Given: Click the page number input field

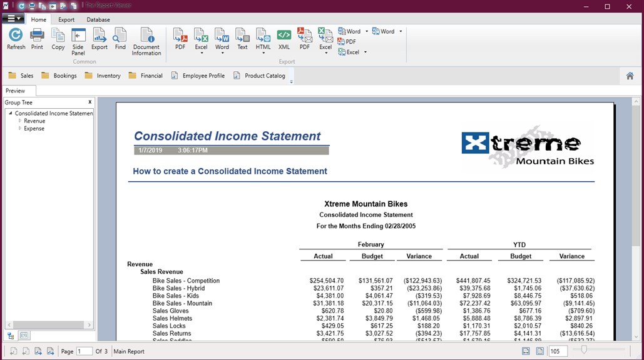Looking at the screenshot, I should 84,351.
